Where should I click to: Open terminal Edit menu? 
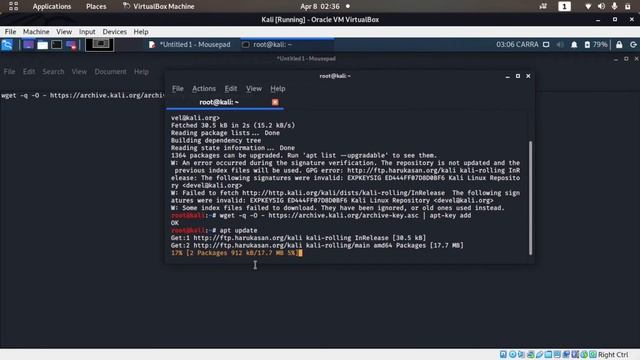(x=231, y=89)
